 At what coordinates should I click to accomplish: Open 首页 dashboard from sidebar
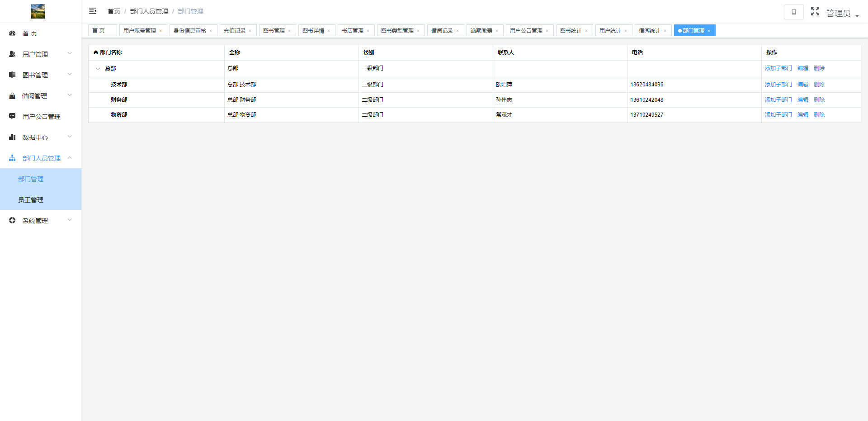click(30, 33)
